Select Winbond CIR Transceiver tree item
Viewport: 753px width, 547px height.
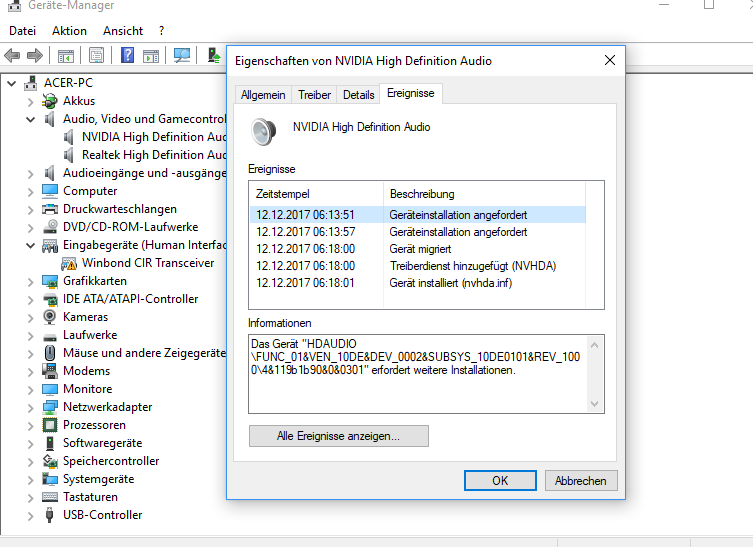[x=148, y=263]
